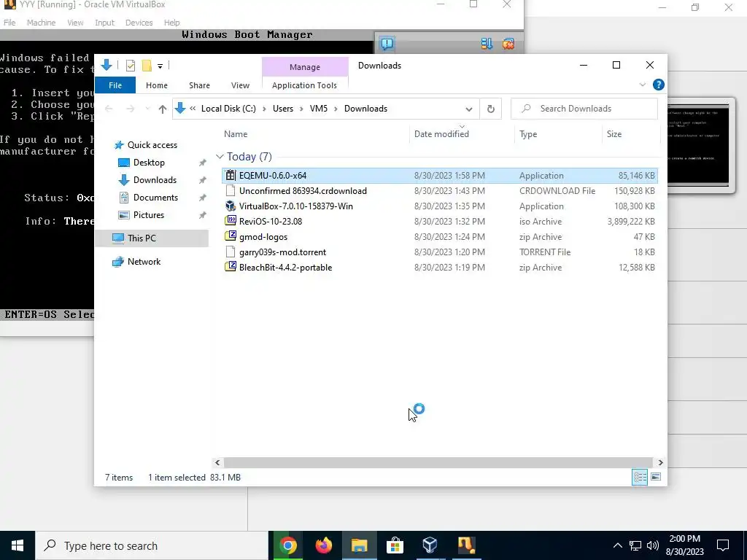Image resolution: width=747 pixels, height=560 pixels.
Task: Go up one folder level arrow
Action: [x=163, y=109]
